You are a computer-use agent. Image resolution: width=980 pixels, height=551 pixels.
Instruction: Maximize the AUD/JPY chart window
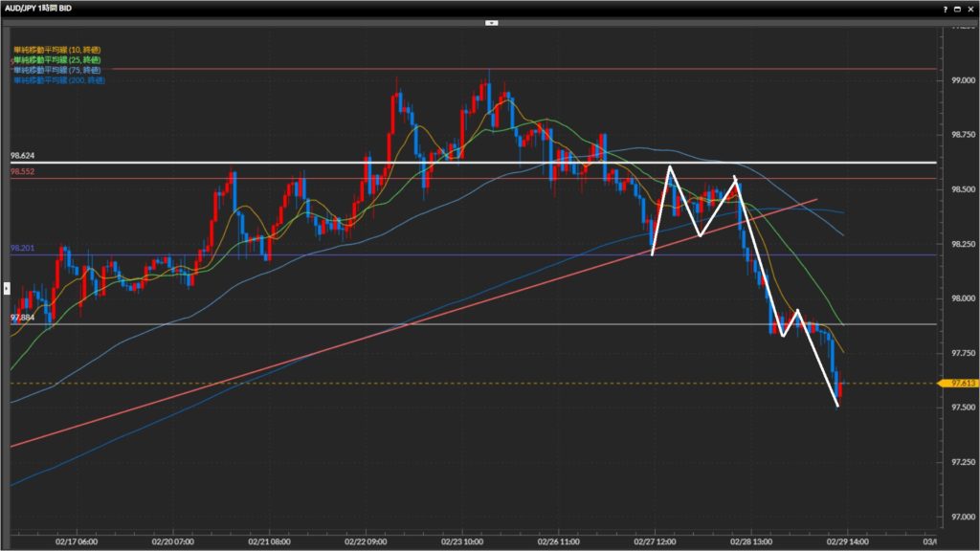[957, 8]
